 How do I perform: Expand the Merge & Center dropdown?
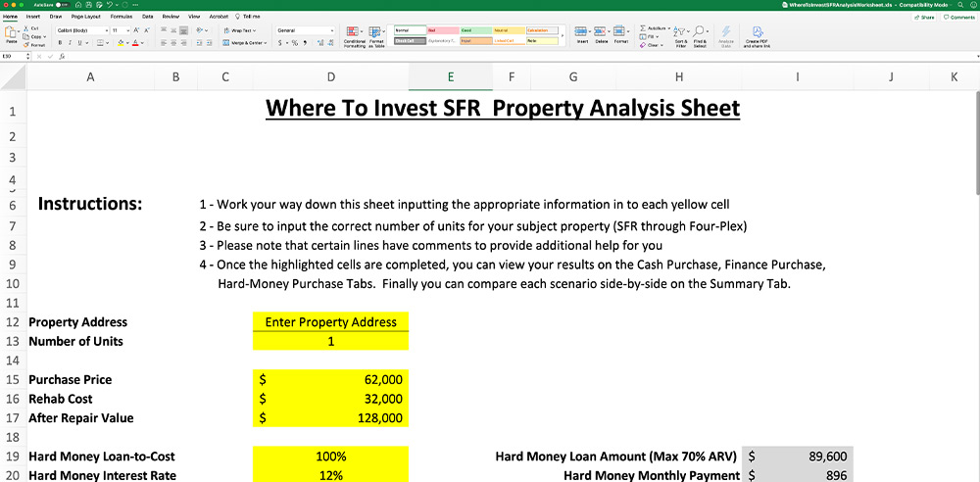[x=267, y=43]
